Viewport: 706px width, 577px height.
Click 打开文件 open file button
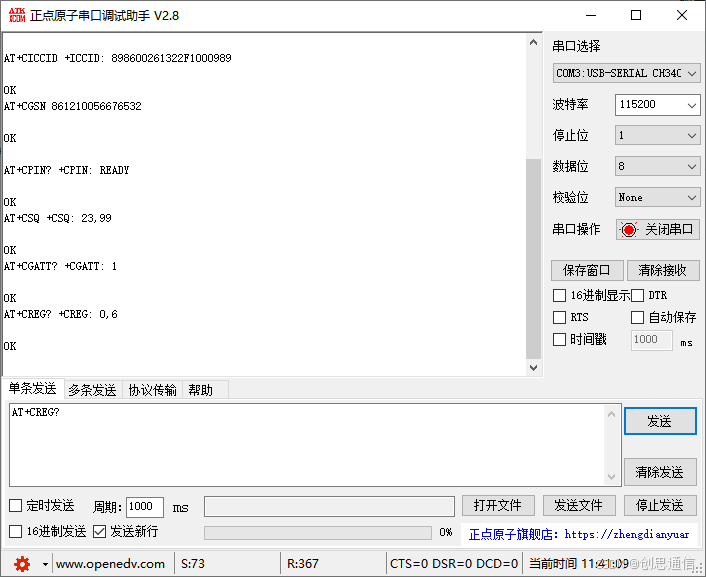[498, 505]
